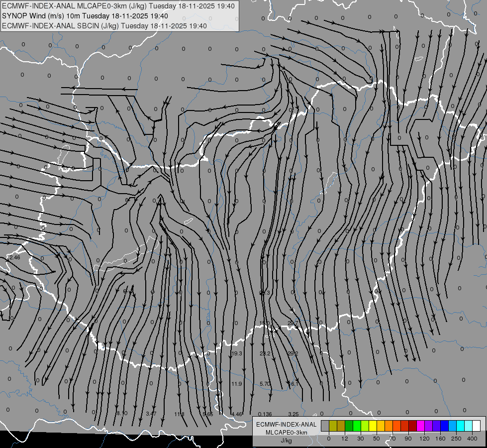Click the legend unit 'J/kg'
487x448 pixels.
pos(287,441)
